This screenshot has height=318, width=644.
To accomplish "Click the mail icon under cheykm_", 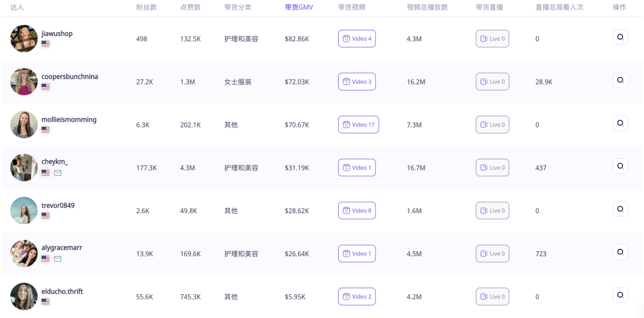I will click(x=58, y=173).
